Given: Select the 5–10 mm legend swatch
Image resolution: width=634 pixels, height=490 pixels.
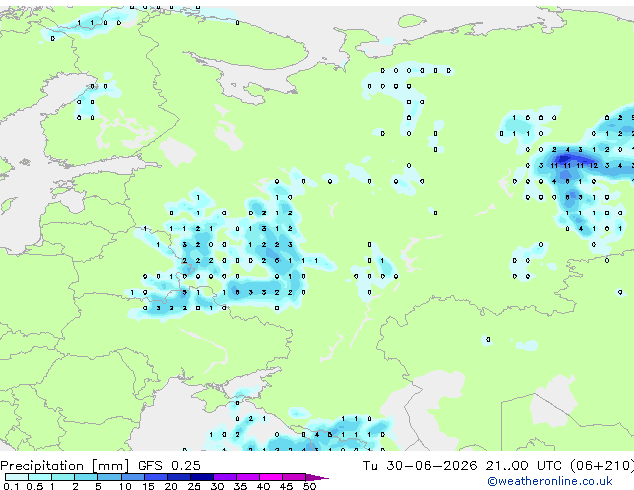Looking at the screenshot, I should (109, 477).
